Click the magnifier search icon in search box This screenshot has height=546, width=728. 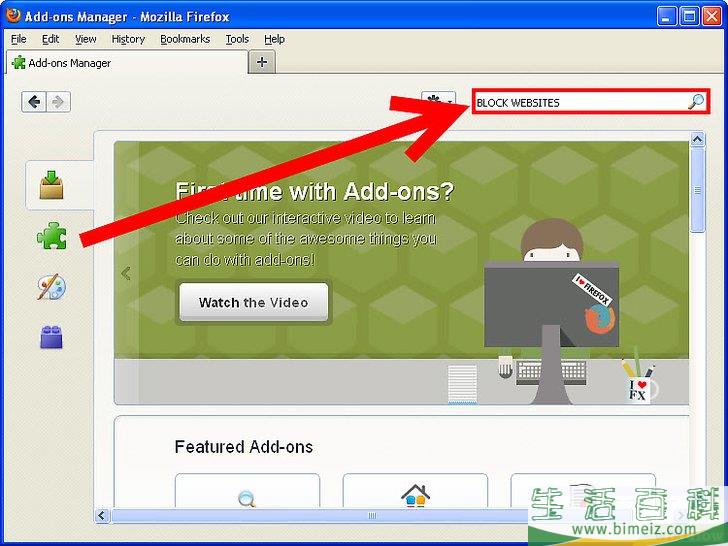click(696, 102)
